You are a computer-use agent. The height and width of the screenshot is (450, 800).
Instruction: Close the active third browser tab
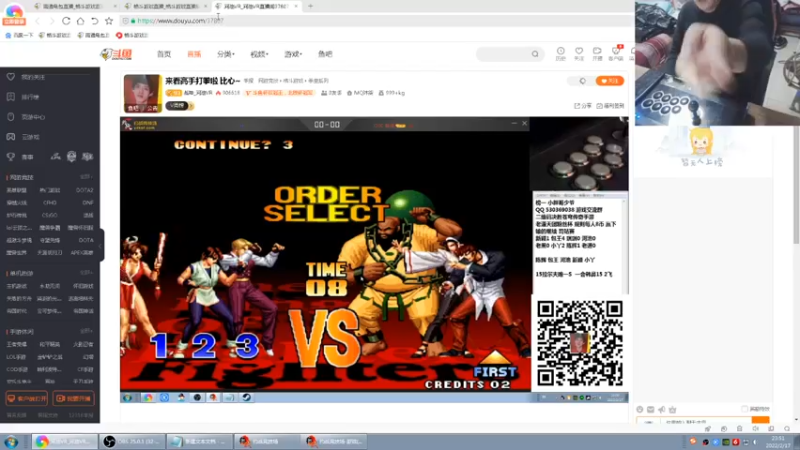pos(296,6)
